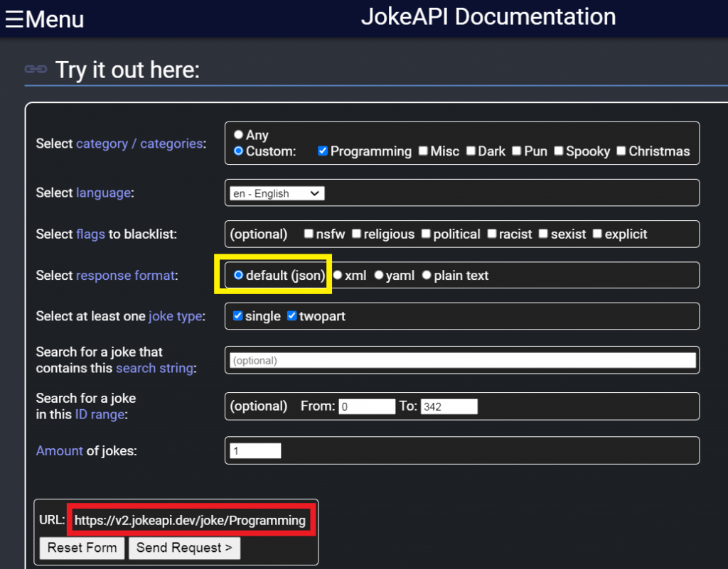Uncheck the twopart joke type
Viewport: 728px width, 569px height.
[292, 316]
